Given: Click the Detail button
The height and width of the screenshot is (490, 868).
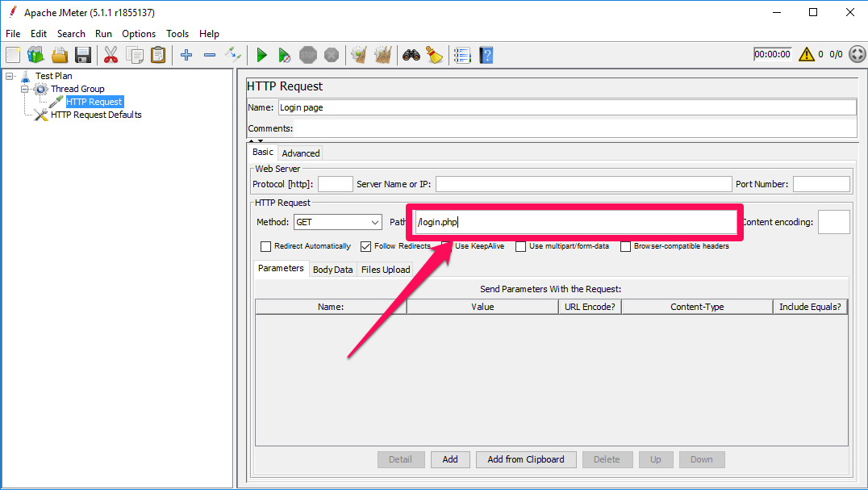Looking at the screenshot, I should [400, 459].
